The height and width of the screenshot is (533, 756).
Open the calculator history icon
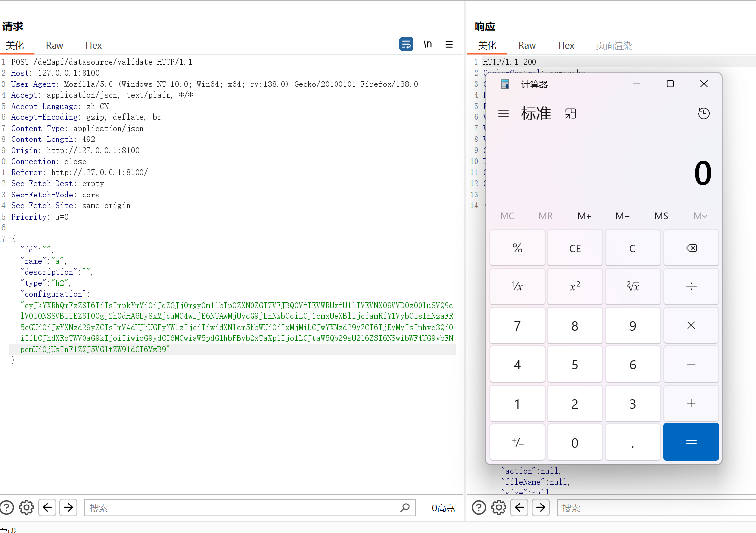tap(703, 113)
